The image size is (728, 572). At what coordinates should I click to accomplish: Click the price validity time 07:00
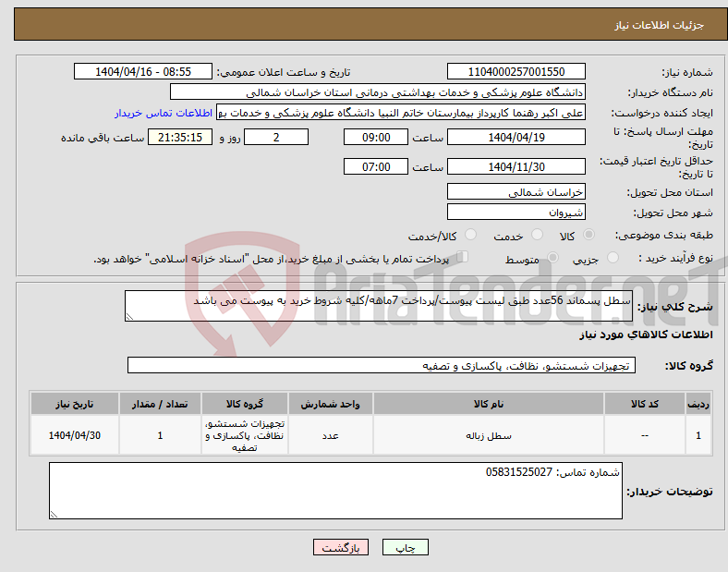(x=376, y=166)
